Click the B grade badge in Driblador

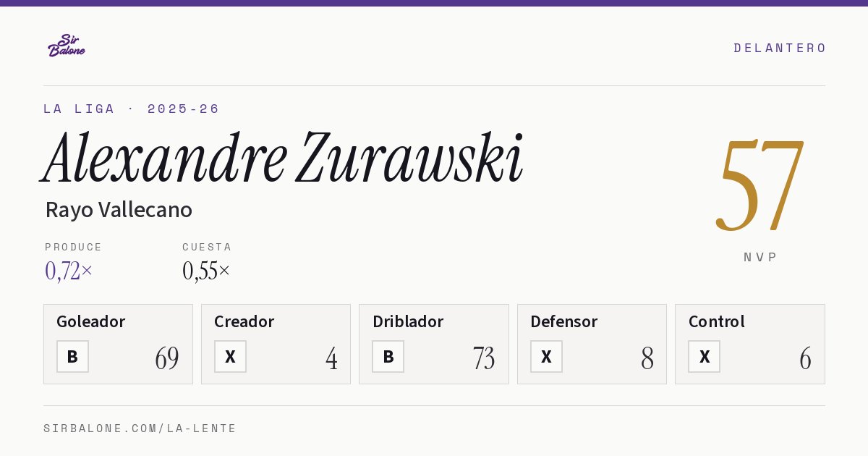pyautogui.click(x=388, y=356)
